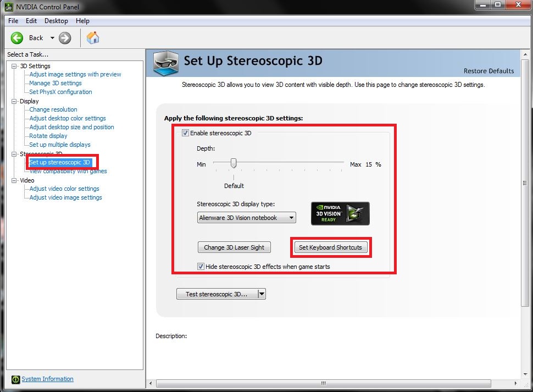This screenshot has width=533, height=392.
Task: Toggle Hide stereoscopic 3D effects checkbox
Action: click(201, 267)
